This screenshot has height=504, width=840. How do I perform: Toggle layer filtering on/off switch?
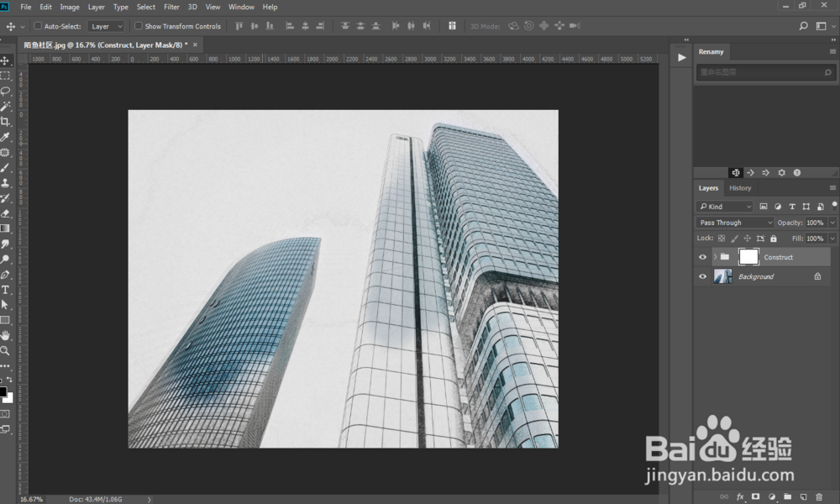pos(834,206)
